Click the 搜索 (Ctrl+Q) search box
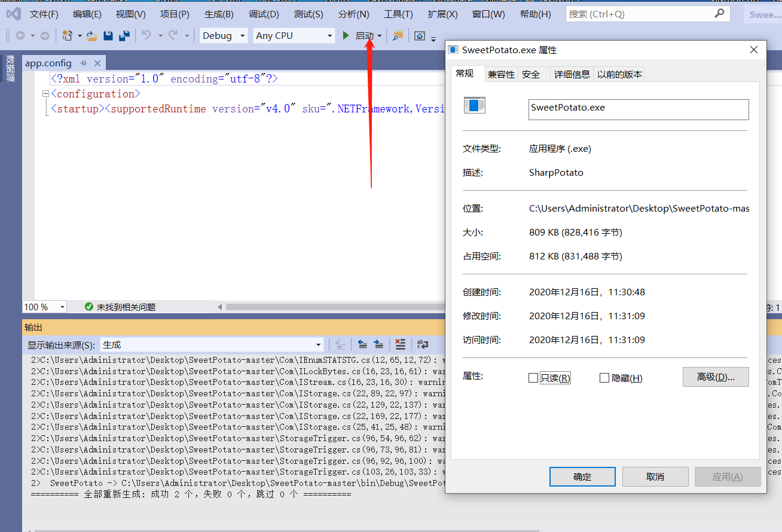This screenshot has width=782, height=532. (648, 14)
